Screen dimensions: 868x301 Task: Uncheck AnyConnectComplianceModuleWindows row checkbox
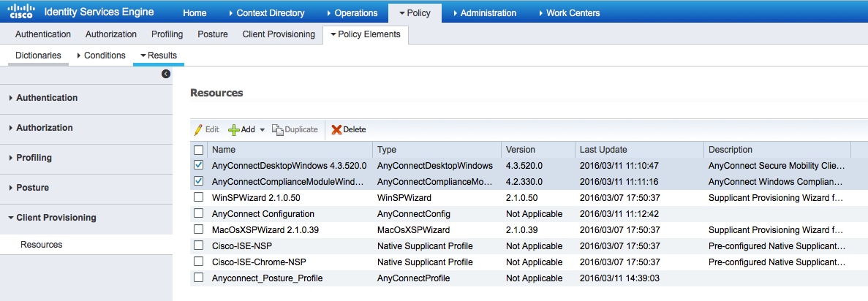[x=199, y=181]
